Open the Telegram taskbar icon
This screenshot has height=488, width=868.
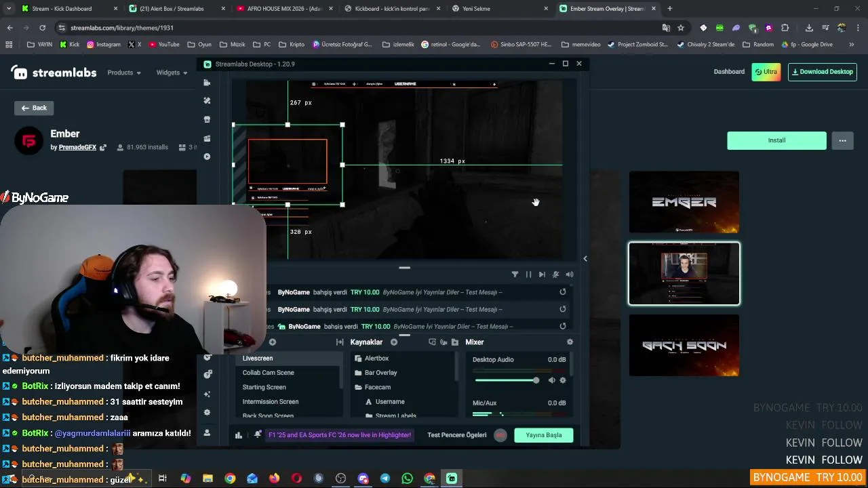[385, 479]
